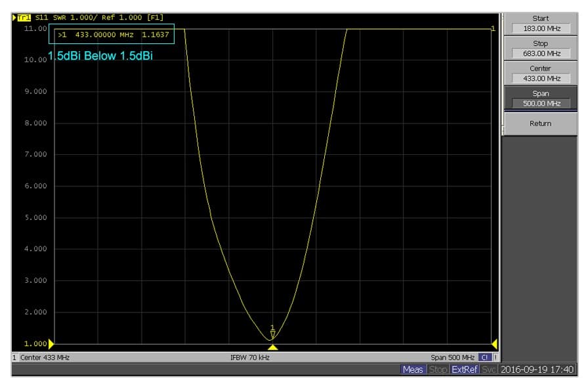Click the 11.00 scale label

click(x=35, y=28)
